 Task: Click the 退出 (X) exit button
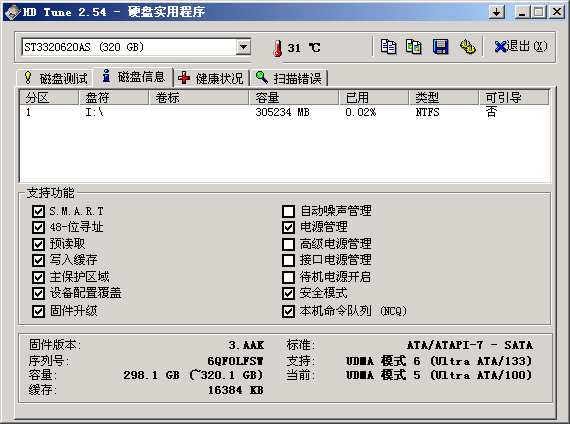[x=521, y=47]
